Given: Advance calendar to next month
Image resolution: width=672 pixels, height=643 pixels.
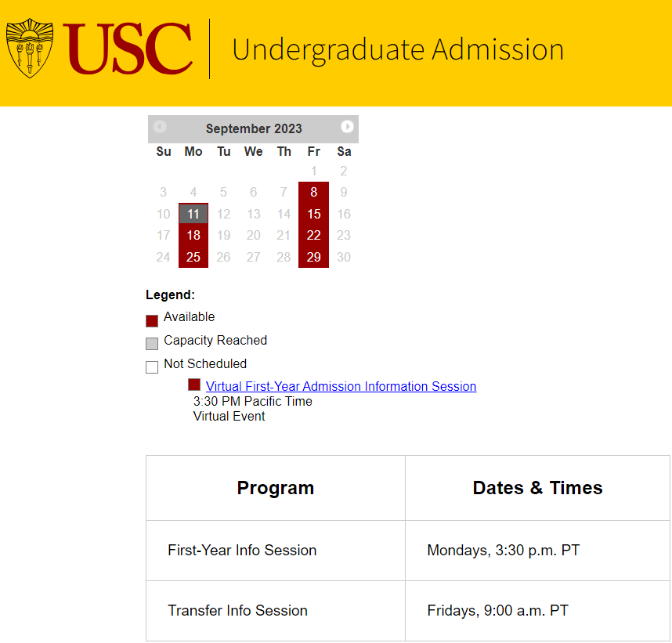Looking at the screenshot, I should point(347,127).
